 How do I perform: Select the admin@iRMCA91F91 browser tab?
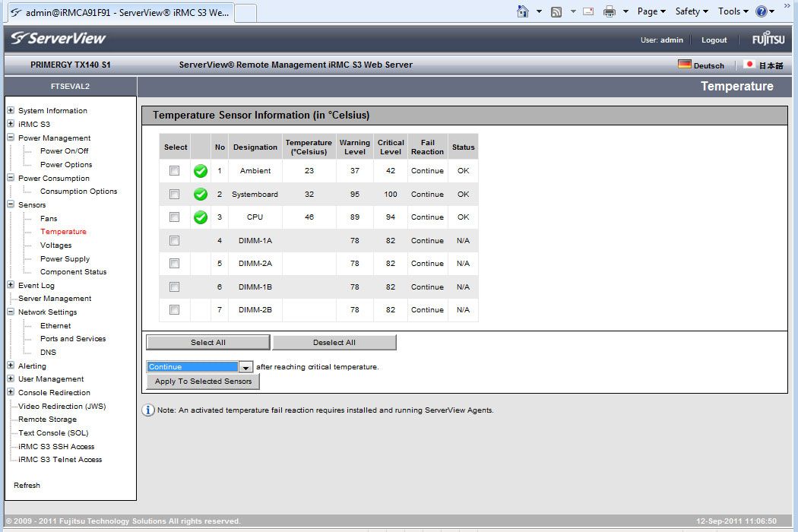coord(120,13)
